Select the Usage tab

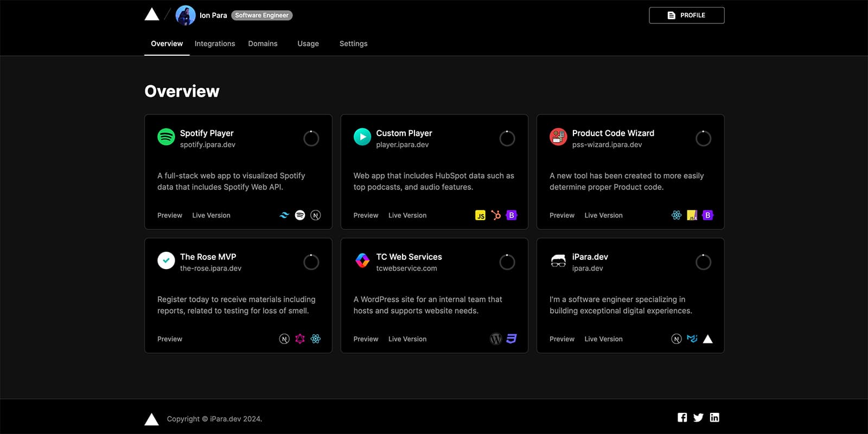[308, 43]
